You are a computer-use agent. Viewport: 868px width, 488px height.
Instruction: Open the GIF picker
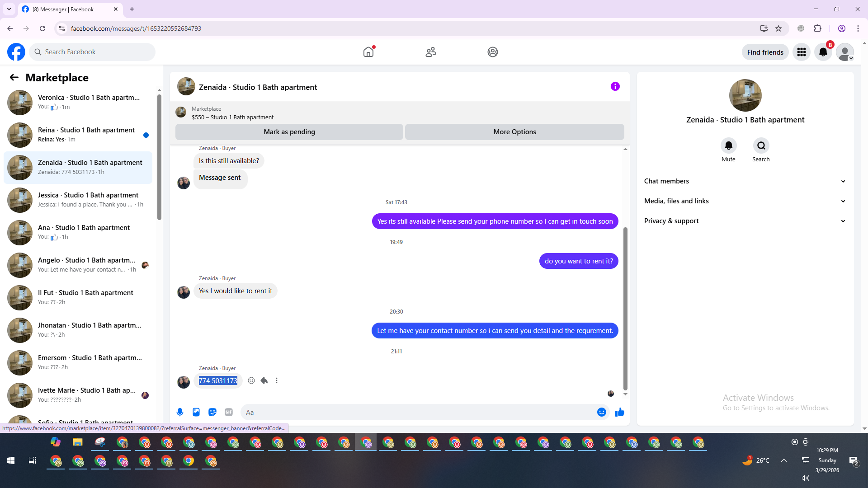click(229, 412)
